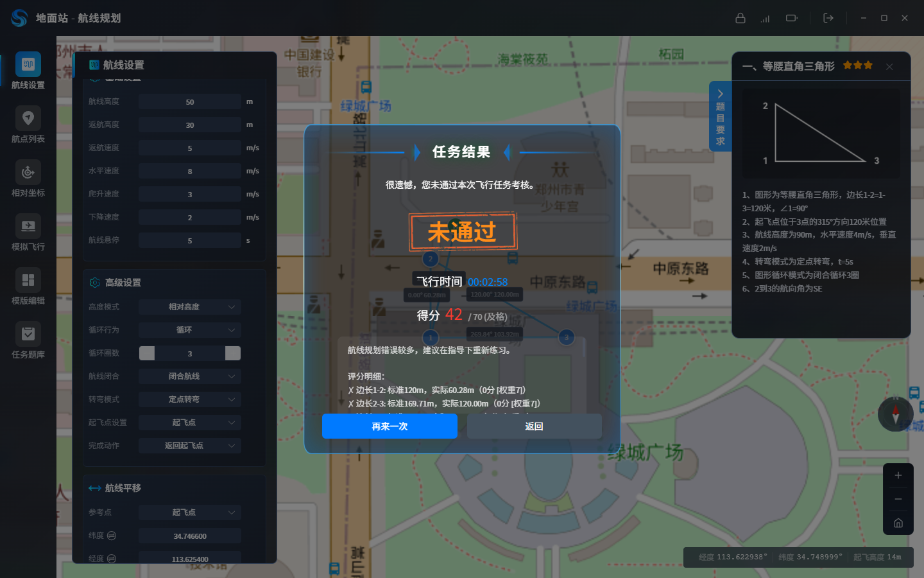Open 航线设置 in the left sidebar
Image resolution: width=924 pixels, height=578 pixels.
click(x=28, y=71)
